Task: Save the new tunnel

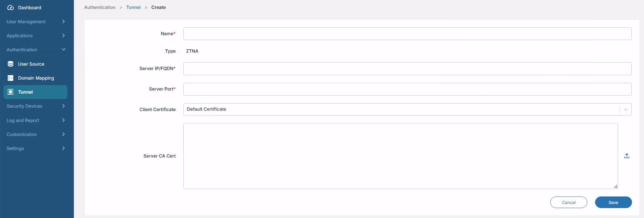Action: [613, 202]
